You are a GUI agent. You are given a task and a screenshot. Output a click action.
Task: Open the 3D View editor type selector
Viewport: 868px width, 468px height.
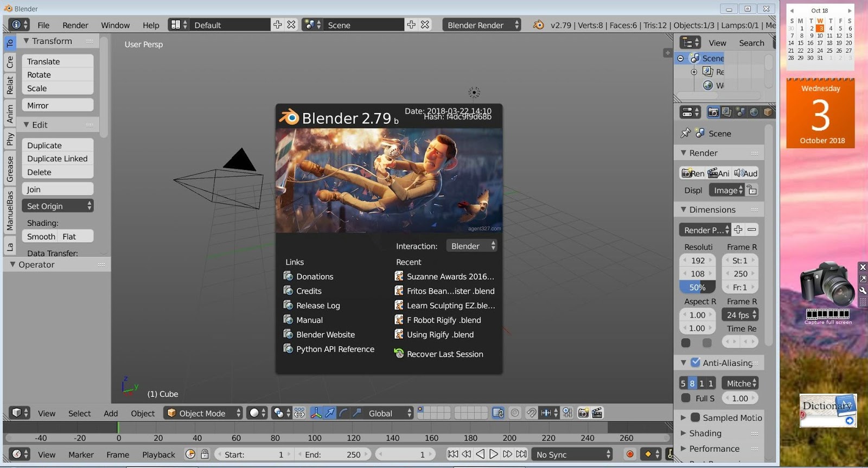pos(20,413)
